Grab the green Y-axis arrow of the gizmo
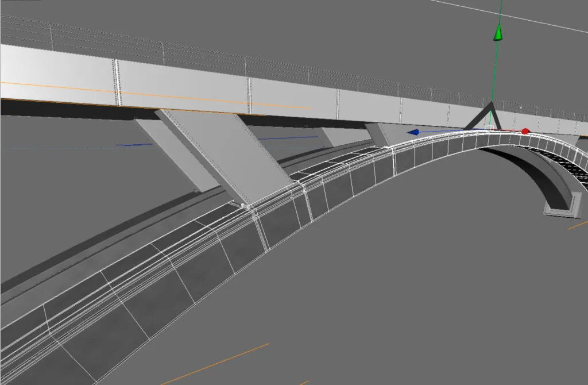The width and height of the screenshot is (588, 385). point(498,32)
